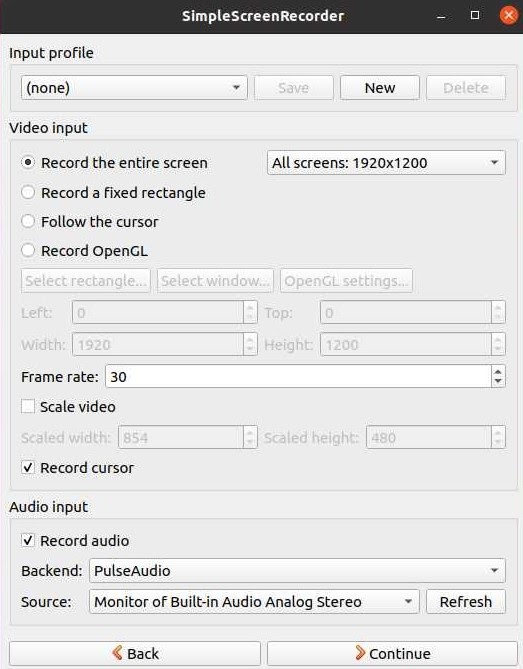Click the Top offset input field
This screenshot has width=523, height=669.
pyautogui.click(x=406, y=312)
